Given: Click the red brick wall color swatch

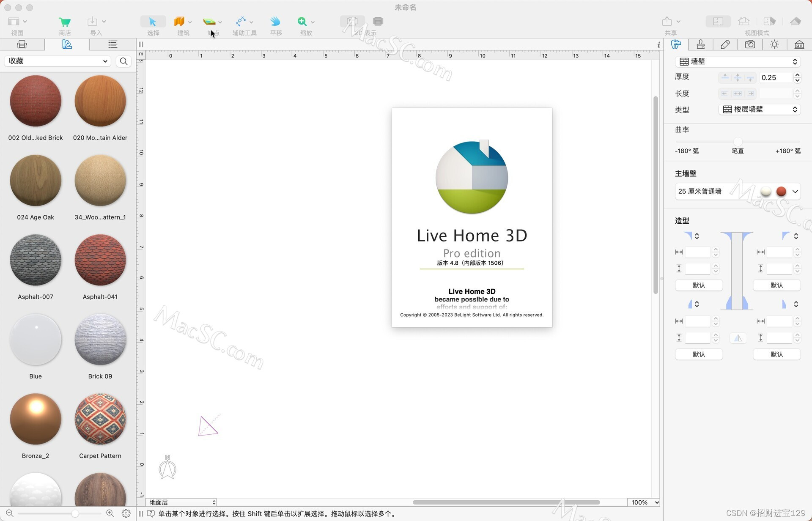Looking at the screenshot, I should click(781, 192).
